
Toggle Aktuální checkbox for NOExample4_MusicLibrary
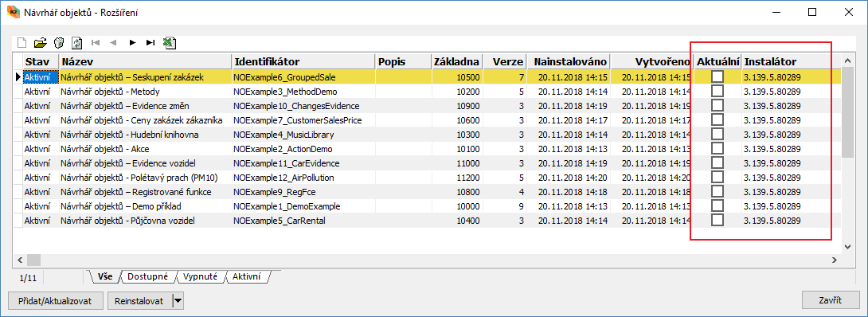pos(717,134)
